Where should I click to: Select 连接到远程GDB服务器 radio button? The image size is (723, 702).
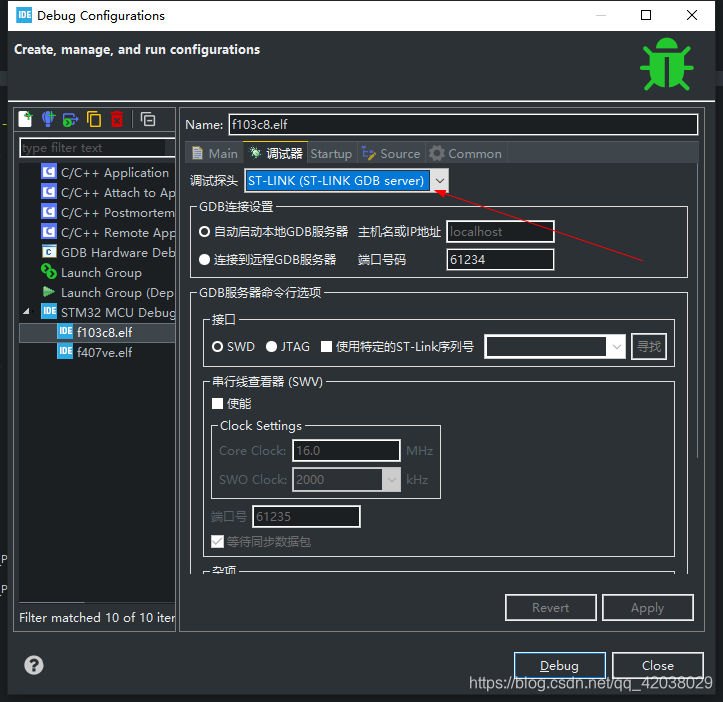tap(204, 260)
